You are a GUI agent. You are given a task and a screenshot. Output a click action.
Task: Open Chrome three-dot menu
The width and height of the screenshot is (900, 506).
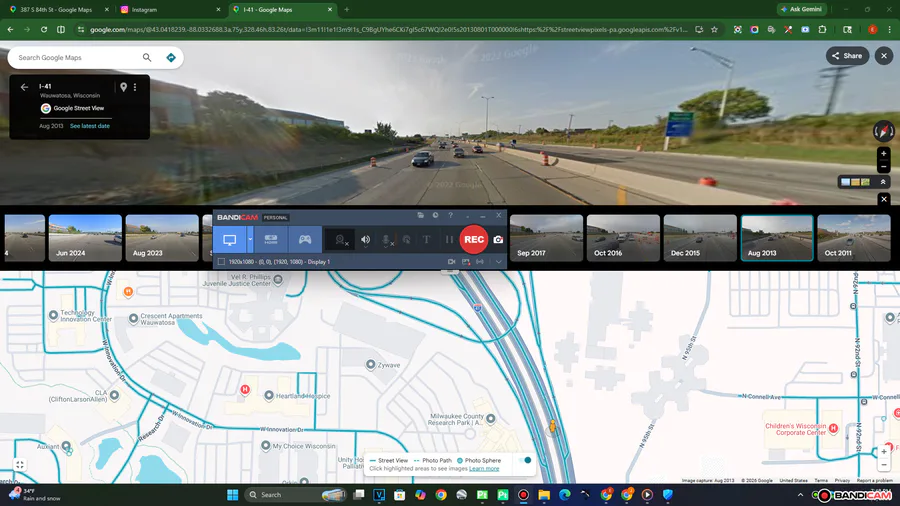coord(889,29)
